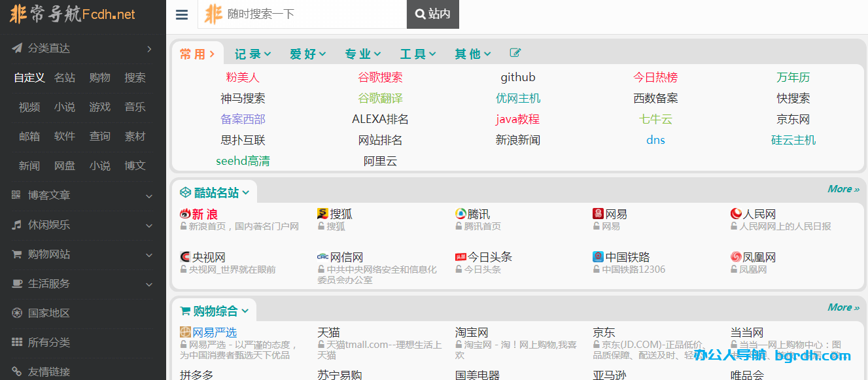Click the Sina Weibo logo icon
The image size is (868, 380).
point(185,214)
